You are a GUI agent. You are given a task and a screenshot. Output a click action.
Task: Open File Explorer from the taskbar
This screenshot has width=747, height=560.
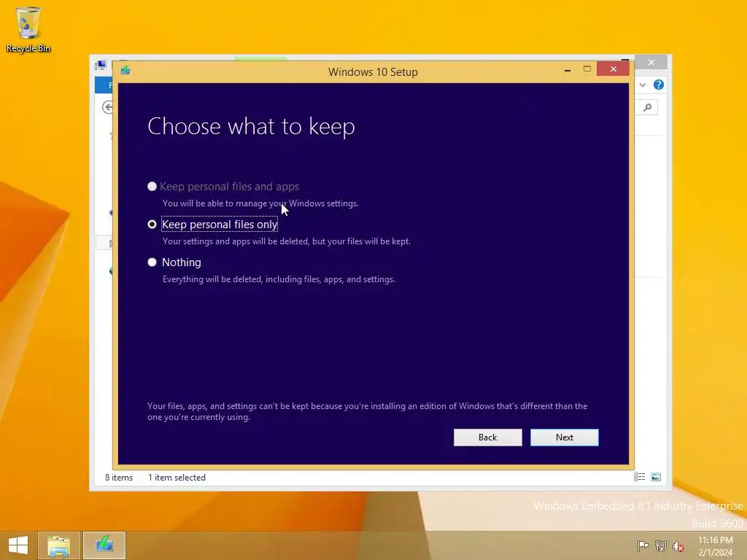59,545
